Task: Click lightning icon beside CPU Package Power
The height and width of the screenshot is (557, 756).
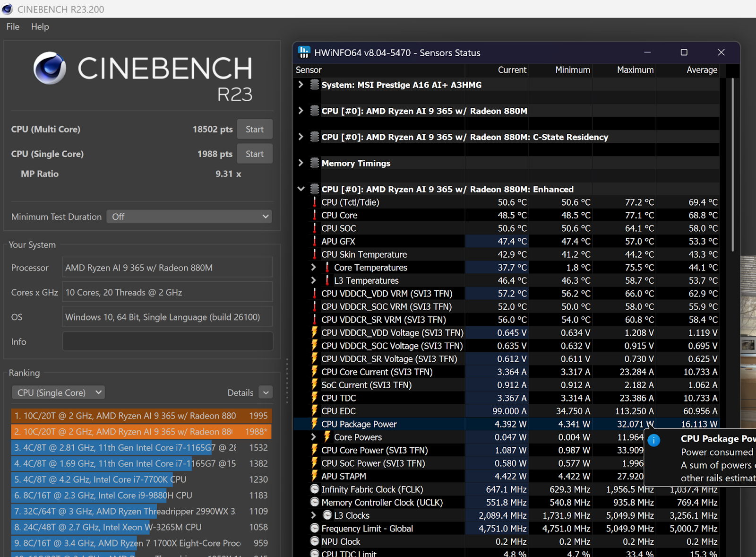Action: pos(315,424)
